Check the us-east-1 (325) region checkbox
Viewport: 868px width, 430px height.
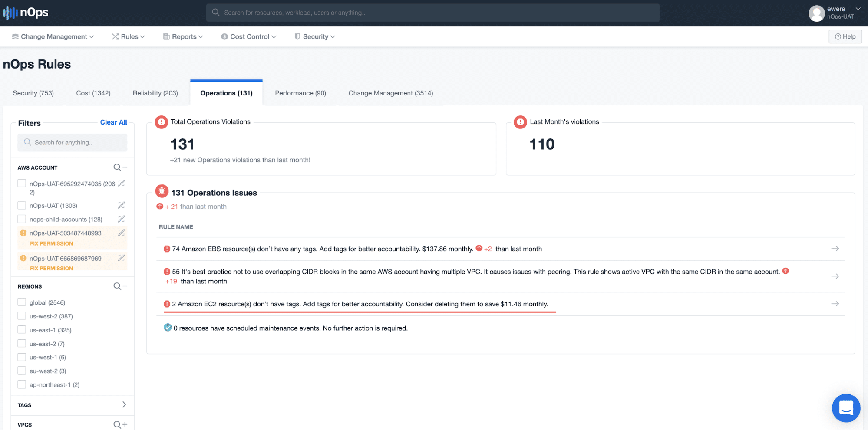click(x=22, y=330)
